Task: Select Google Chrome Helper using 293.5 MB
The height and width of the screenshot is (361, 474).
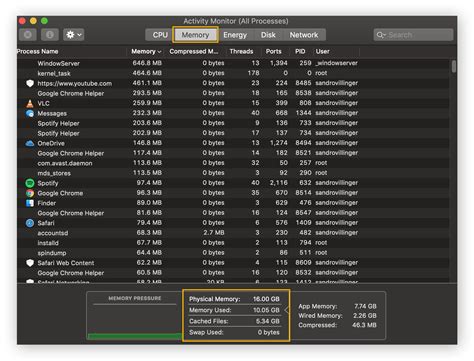Action: coord(71,93)
